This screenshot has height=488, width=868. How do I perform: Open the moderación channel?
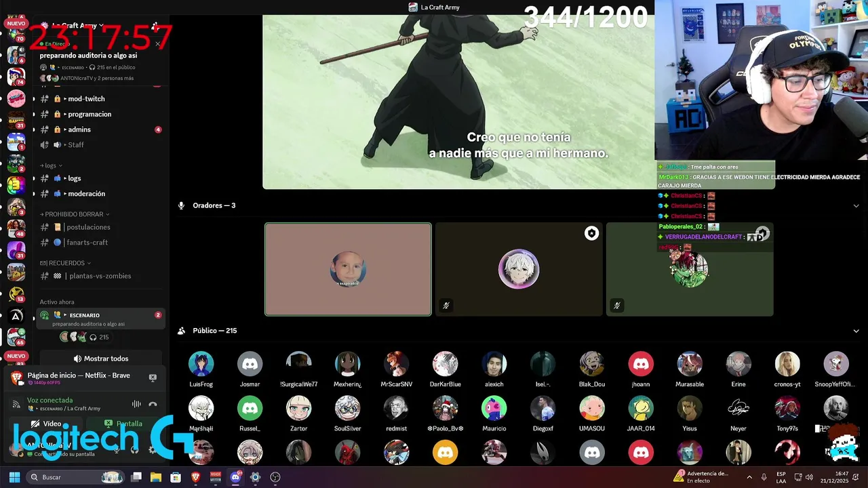click(x=100, y=194)
